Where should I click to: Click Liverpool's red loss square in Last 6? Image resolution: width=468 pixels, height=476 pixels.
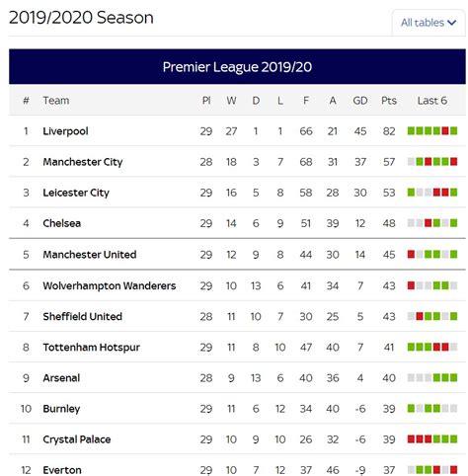[445, 131]
